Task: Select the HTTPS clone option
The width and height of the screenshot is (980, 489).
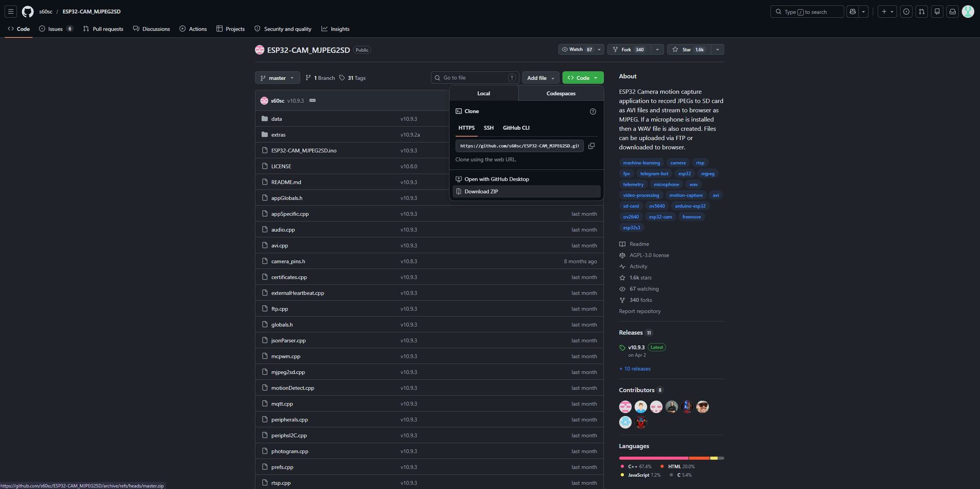Action: pos(466,128)
